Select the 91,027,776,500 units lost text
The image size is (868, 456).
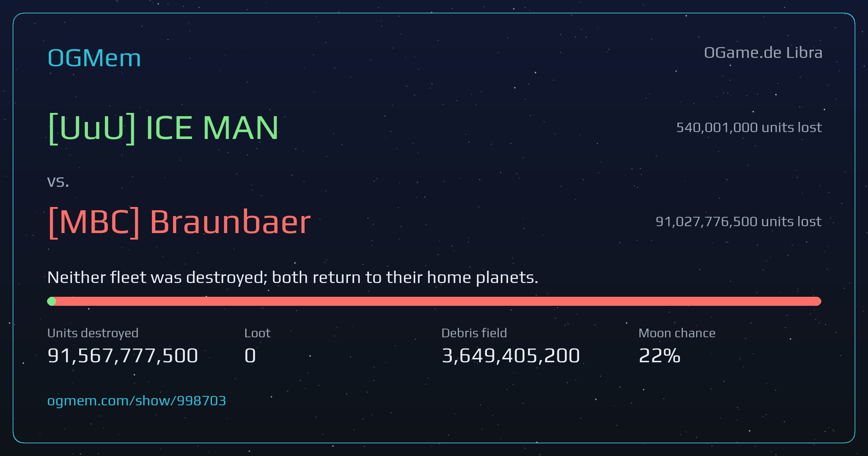(739, 222)
